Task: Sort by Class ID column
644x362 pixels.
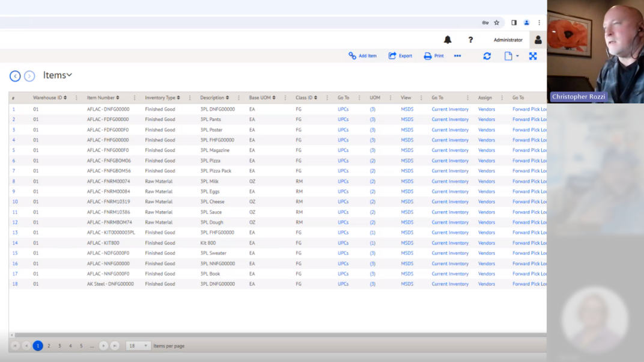Action: (x=306, y=98)
